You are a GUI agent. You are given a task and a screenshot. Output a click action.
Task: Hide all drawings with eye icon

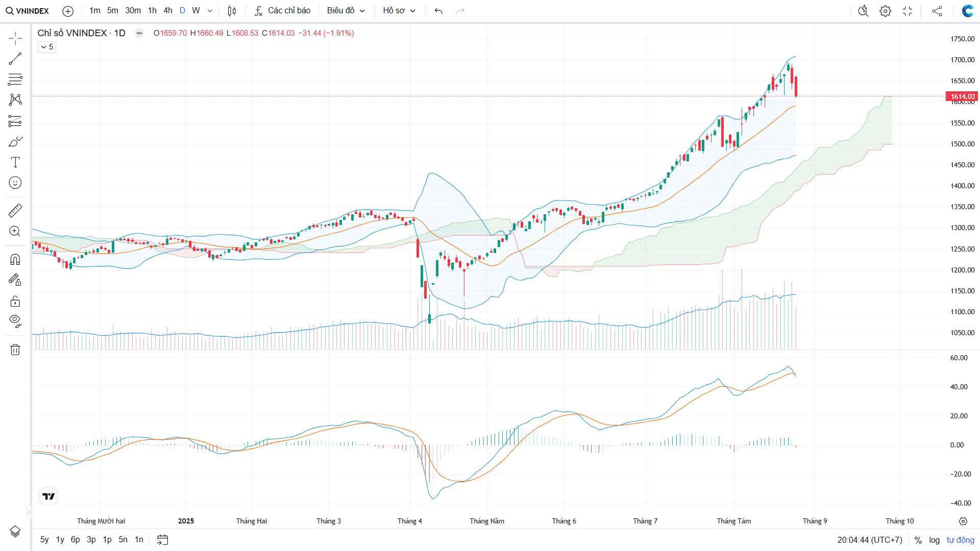[15, 320]
